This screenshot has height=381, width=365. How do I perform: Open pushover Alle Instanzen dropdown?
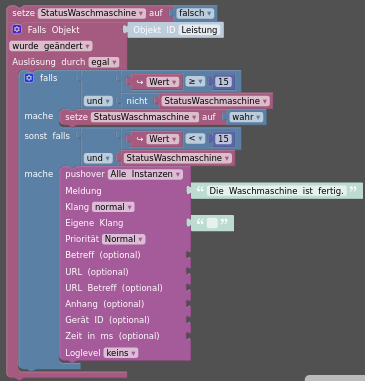pyautogui.click(x=145, y=174)
